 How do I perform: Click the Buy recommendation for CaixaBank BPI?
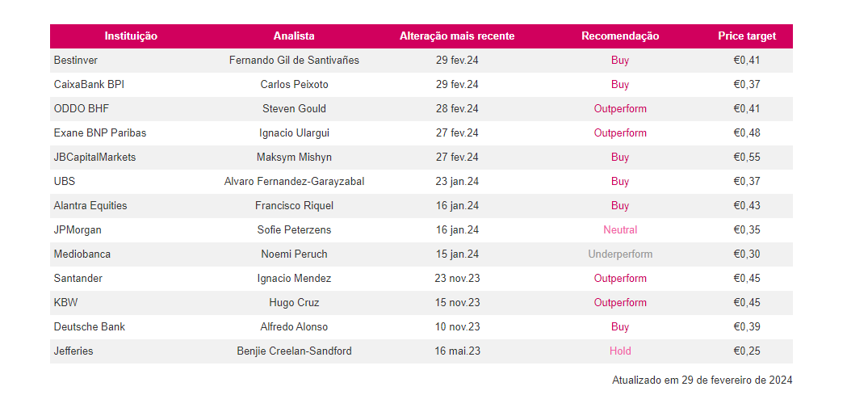pyautogui.click(x=620, y=85)
